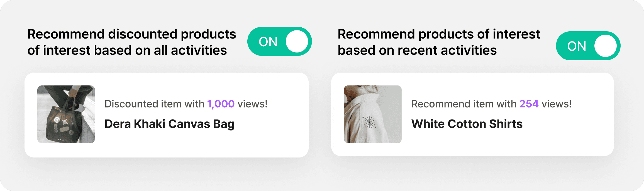The height and width of the screenshot is (191, 644).
Task: Click the 'Recommend discounted products of interest' heading
Action: tap(131, 42)
